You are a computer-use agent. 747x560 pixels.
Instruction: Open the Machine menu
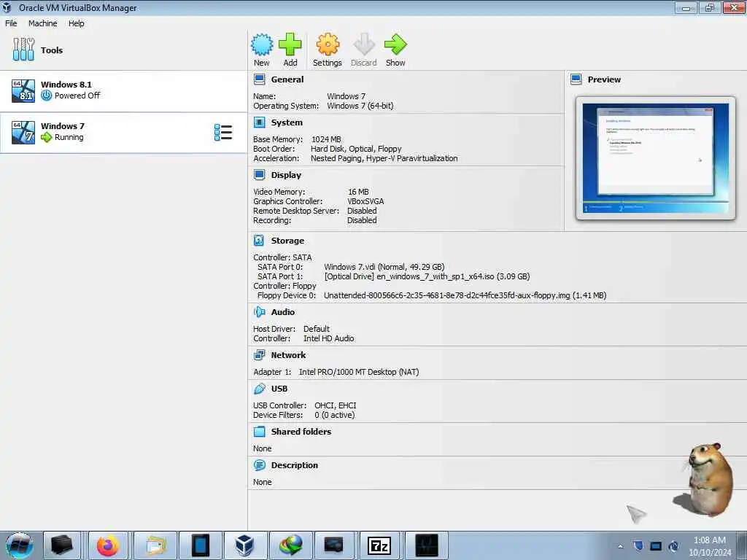(x=42, y=23)
